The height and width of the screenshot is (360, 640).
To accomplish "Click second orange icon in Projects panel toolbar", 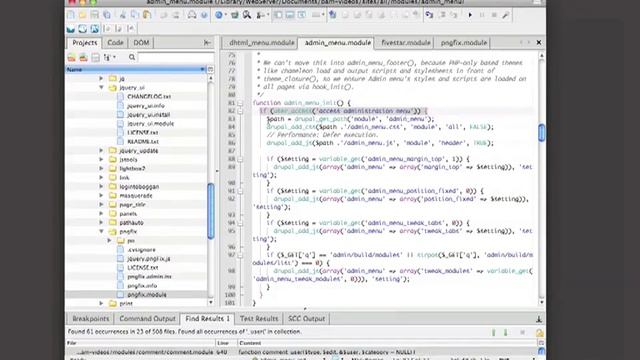I will point(83,57).
